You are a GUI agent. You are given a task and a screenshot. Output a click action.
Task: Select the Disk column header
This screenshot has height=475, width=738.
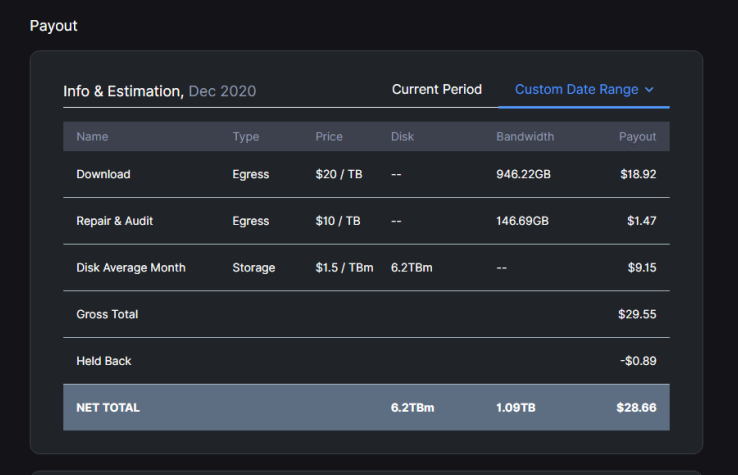[x=402, y=137]
